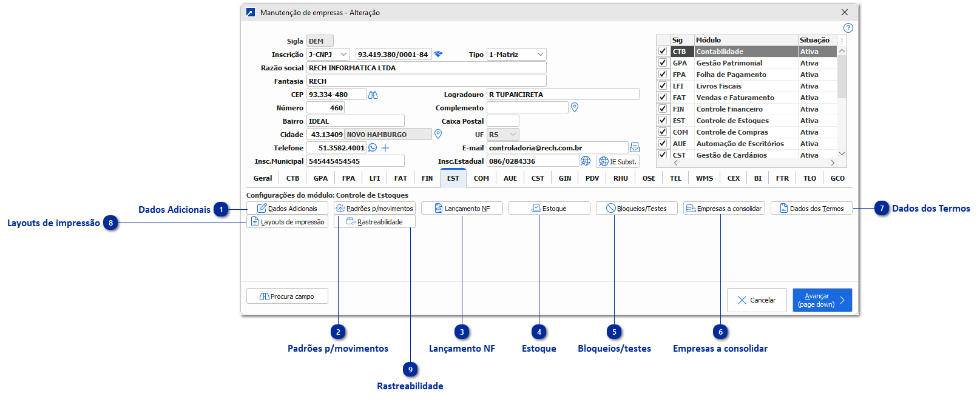Viewport: 980px width, 402px height.
Task: Click the IE Subst. button
Action: click(x=618, y=161)
